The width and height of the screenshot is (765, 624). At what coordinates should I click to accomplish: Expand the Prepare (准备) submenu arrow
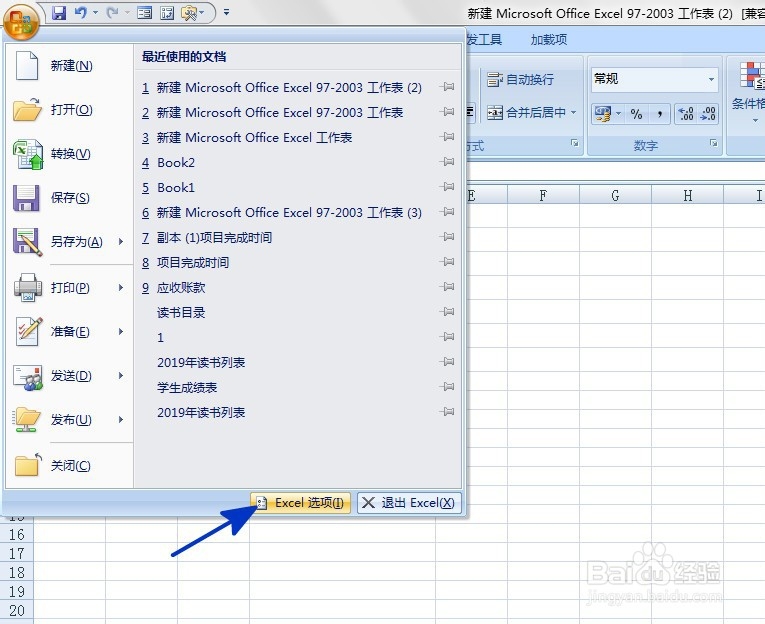coord(121,332)
